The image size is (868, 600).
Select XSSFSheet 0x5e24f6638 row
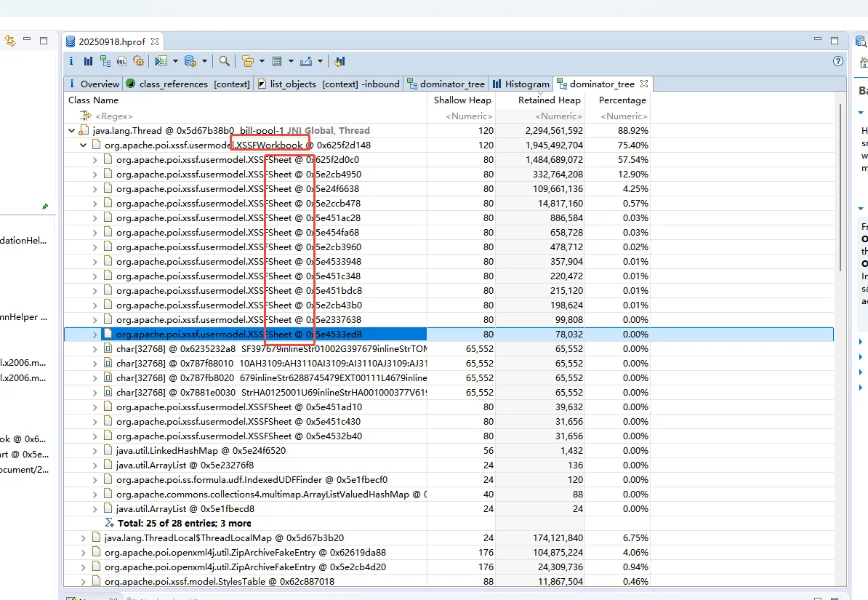click(449, 189)
